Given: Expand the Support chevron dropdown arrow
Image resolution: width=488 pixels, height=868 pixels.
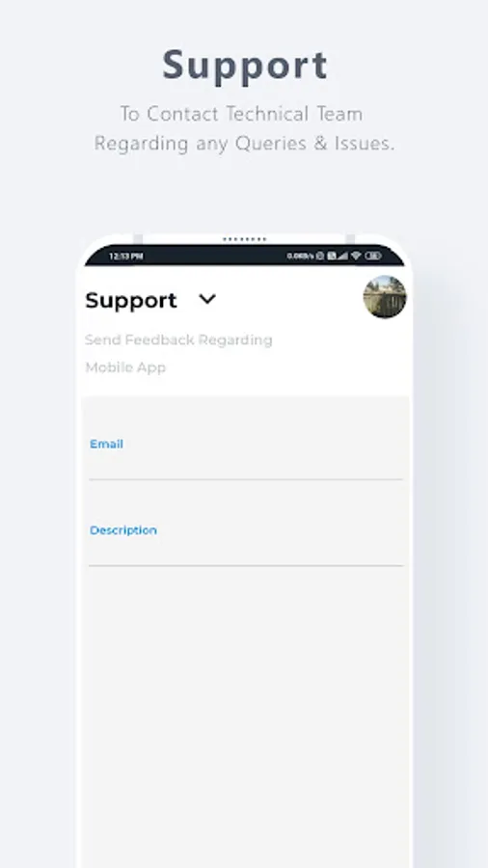Looking at the screenshot, I should pyautogui.click(x=207, y=299).
